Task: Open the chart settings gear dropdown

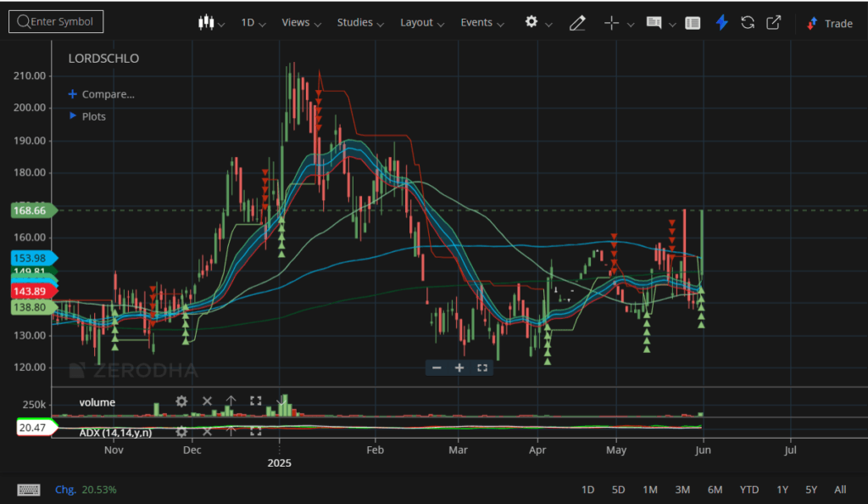Action: click(537, 23)
